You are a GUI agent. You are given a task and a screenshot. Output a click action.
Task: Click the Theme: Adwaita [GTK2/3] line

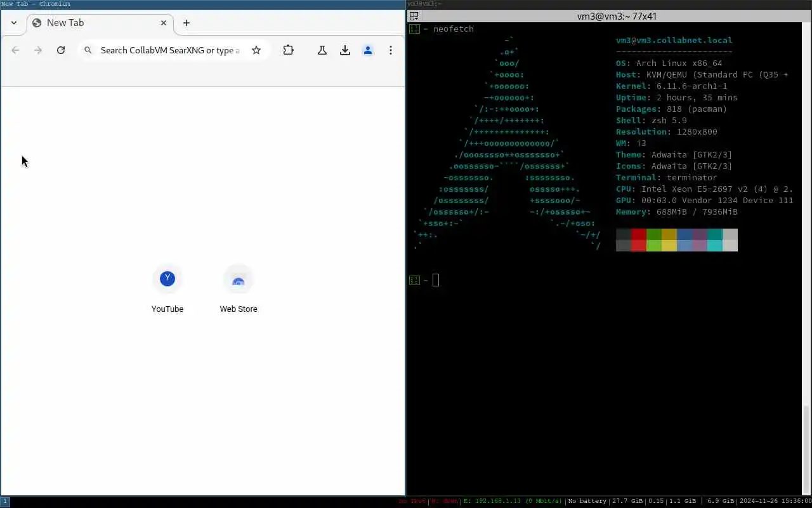[x=674, y=155]
